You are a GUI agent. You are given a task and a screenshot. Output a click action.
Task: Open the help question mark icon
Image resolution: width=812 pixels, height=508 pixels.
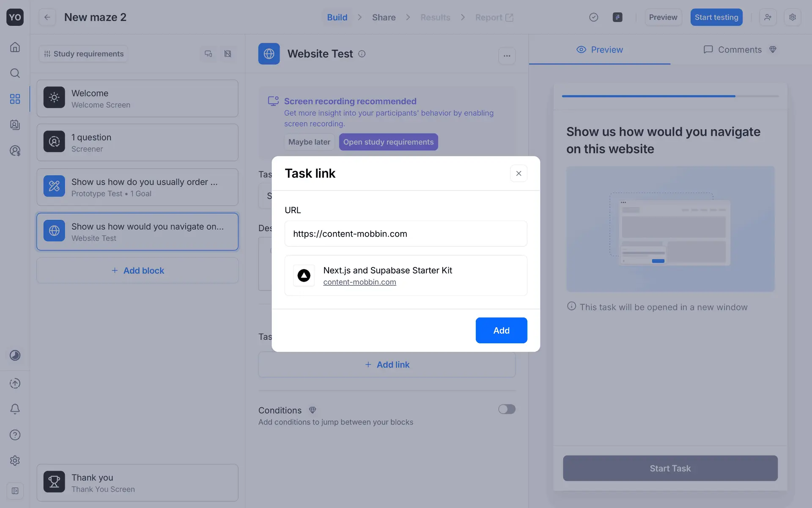[x=15, y=435]
